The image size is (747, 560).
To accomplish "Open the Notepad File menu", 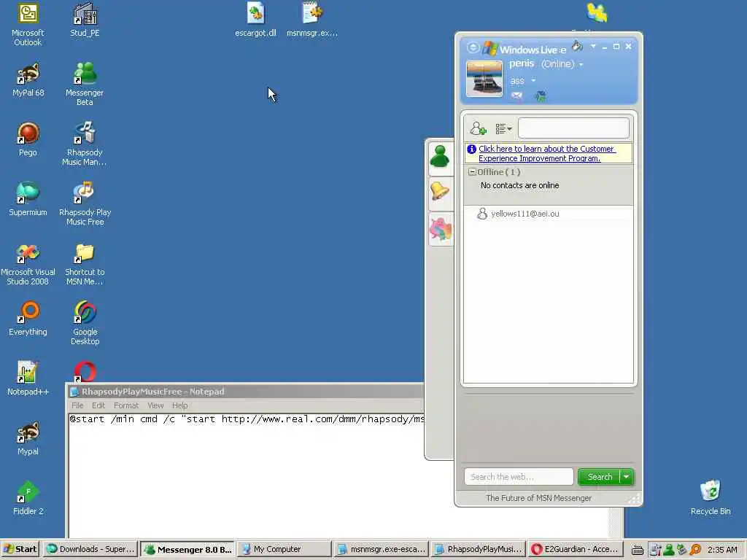I will click(77, 405).
